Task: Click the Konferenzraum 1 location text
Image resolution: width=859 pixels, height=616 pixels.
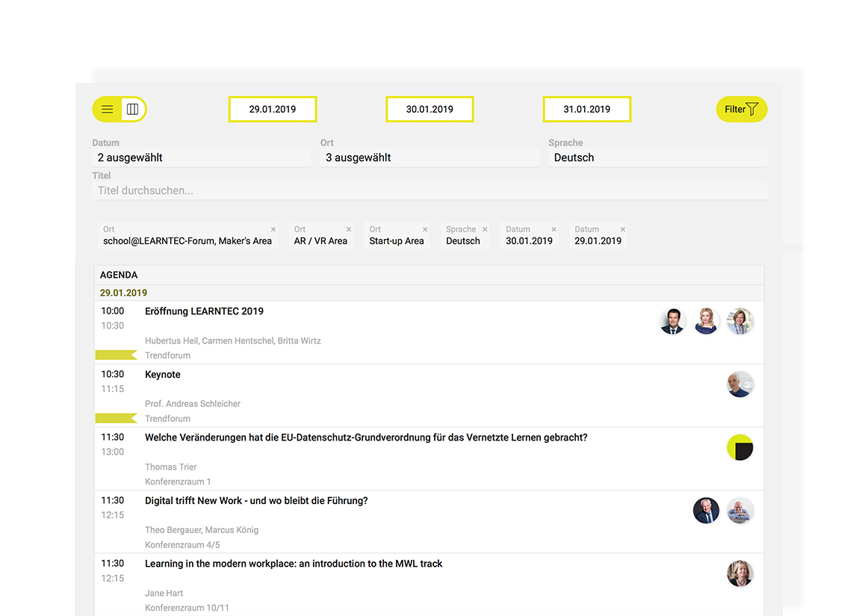Action: [178, 482]
